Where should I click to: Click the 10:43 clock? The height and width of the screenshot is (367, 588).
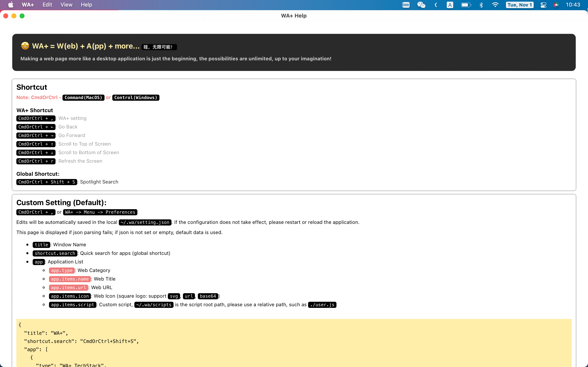pyautogui.click(x=573, y=5)
